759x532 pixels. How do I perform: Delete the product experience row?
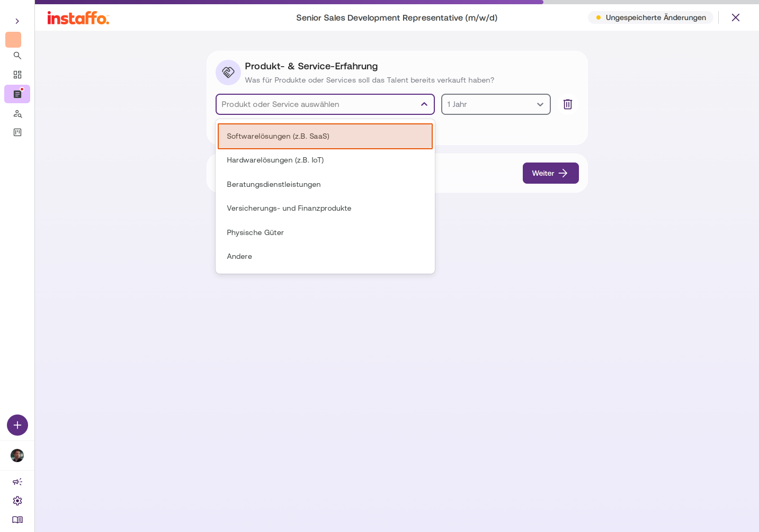568,104
